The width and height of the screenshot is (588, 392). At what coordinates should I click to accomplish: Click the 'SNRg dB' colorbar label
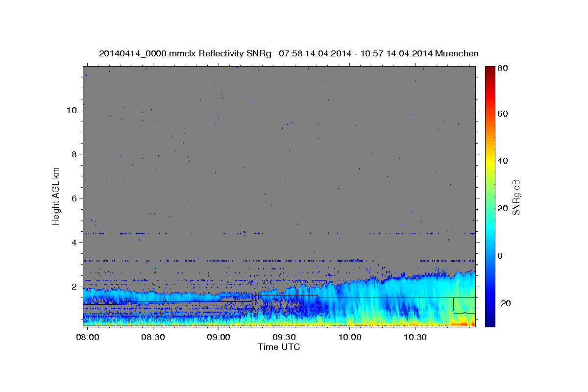516,197
